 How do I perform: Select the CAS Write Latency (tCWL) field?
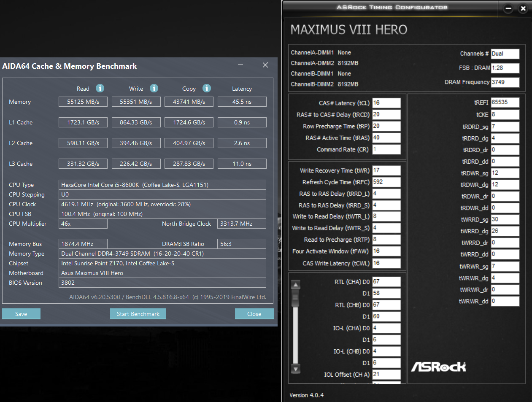[386, 263]
